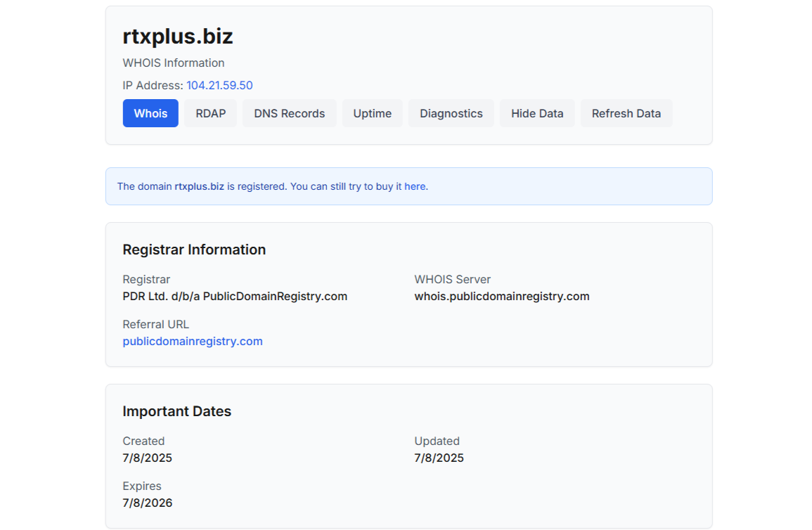Click the rtxplus.biz page heading

pos(178,37)
